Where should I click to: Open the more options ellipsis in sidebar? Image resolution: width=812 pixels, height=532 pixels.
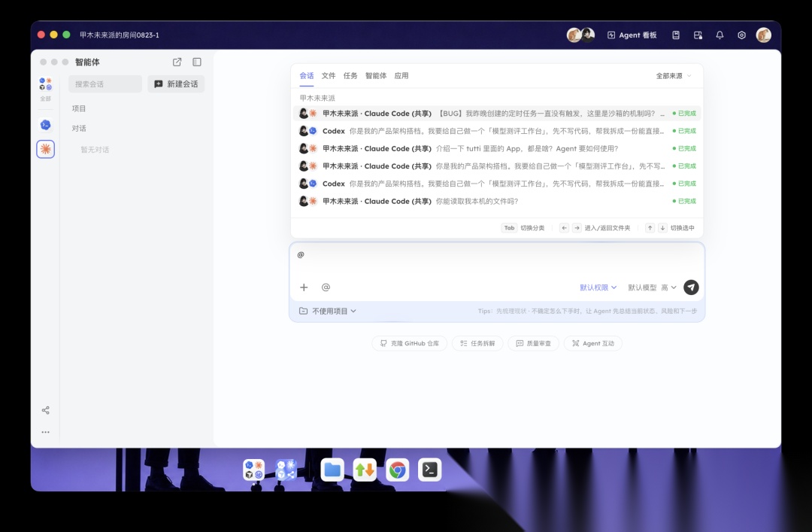click(46, 432)
